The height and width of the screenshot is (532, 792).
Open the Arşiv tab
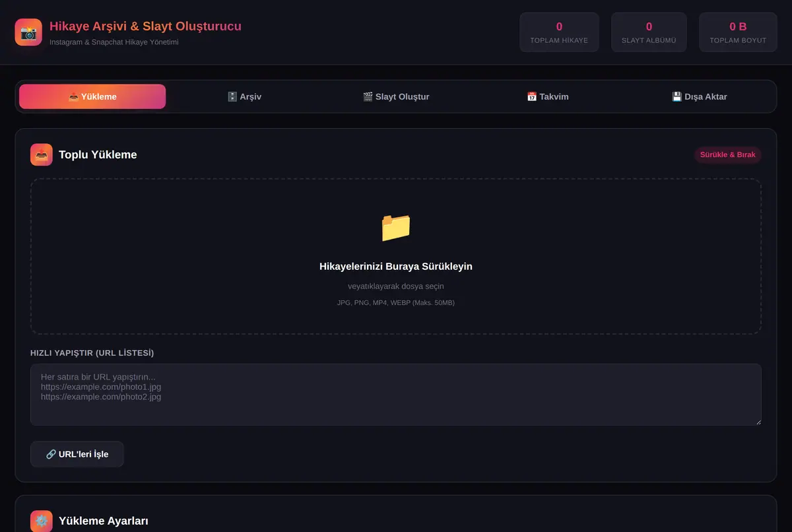(x=244, y=96)
